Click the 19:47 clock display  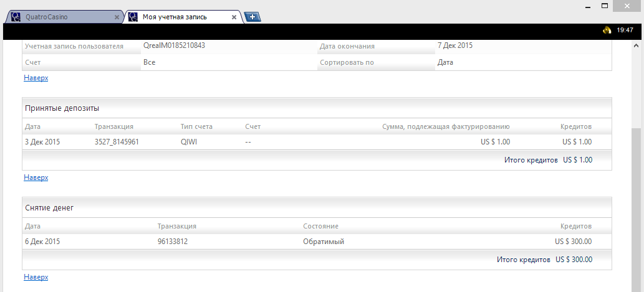click(x=625, y=30)
